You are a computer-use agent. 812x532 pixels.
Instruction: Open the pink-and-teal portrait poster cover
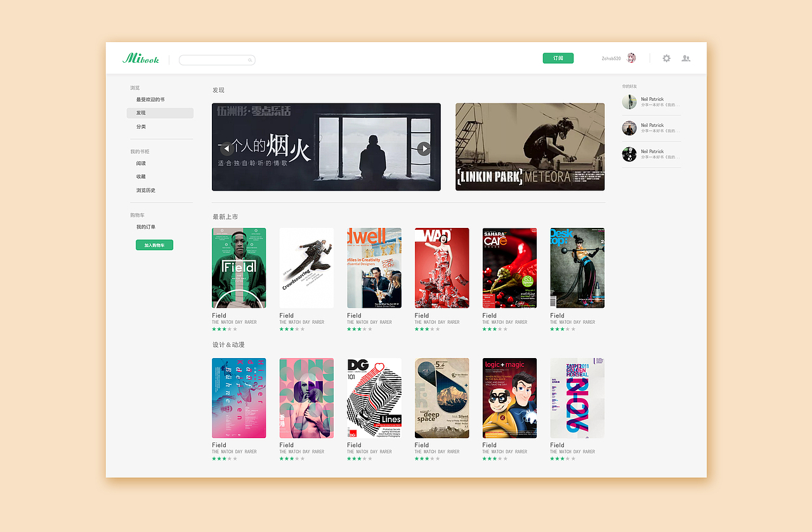(x=306, y=398)
